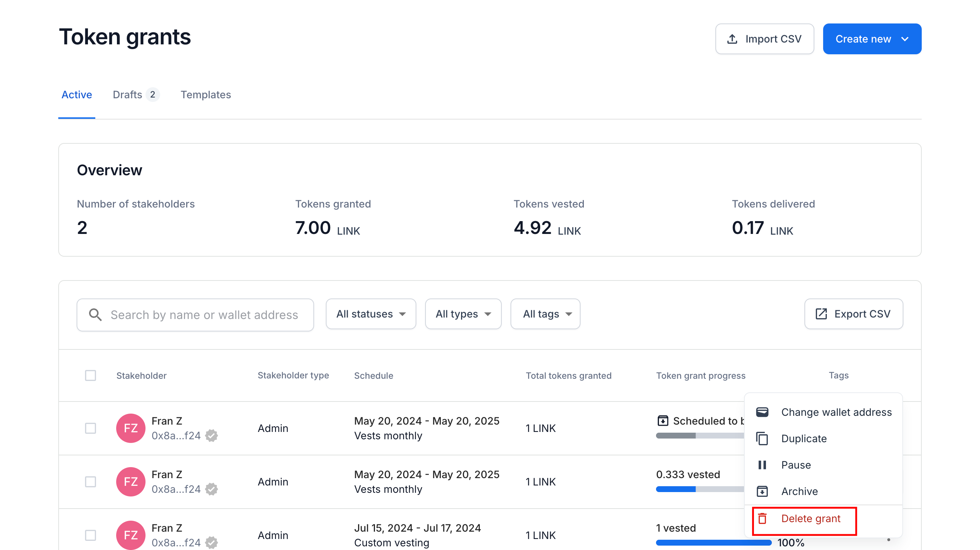Click the search magnifier icon
This screenshot has width=980, height=550.
coord(95,315)
